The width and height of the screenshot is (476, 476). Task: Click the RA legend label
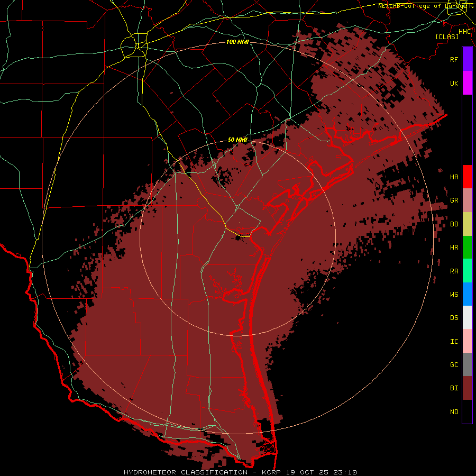454,271
